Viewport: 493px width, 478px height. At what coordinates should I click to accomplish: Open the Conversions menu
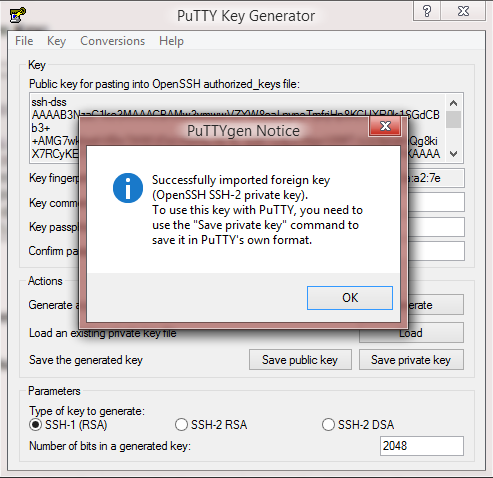pyautogui.click(x=112, y=41)
